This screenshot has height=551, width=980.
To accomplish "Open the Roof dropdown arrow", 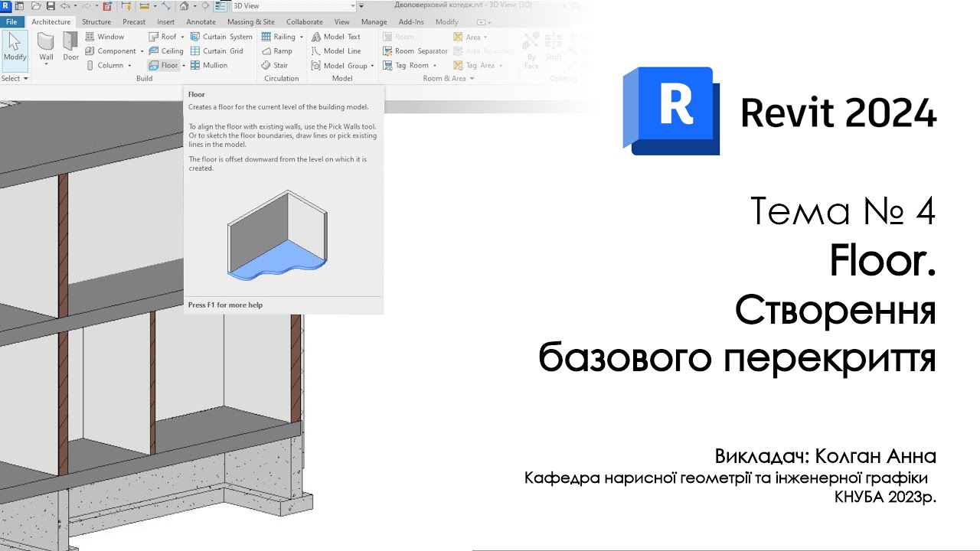I will tap(182, 37).
